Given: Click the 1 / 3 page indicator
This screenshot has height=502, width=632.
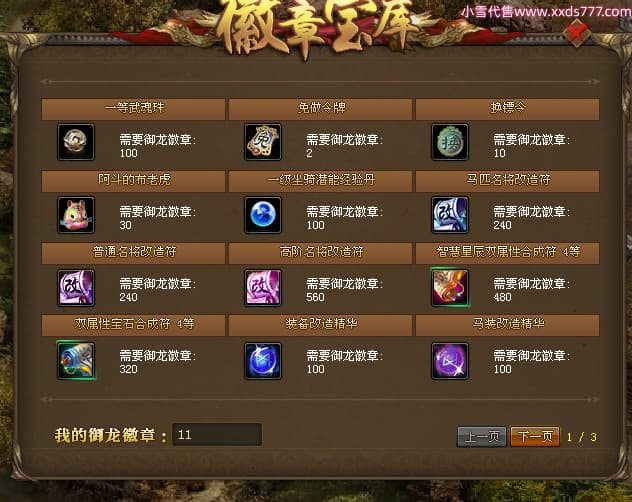Looking at the screenshot, I should coord(581,437).
